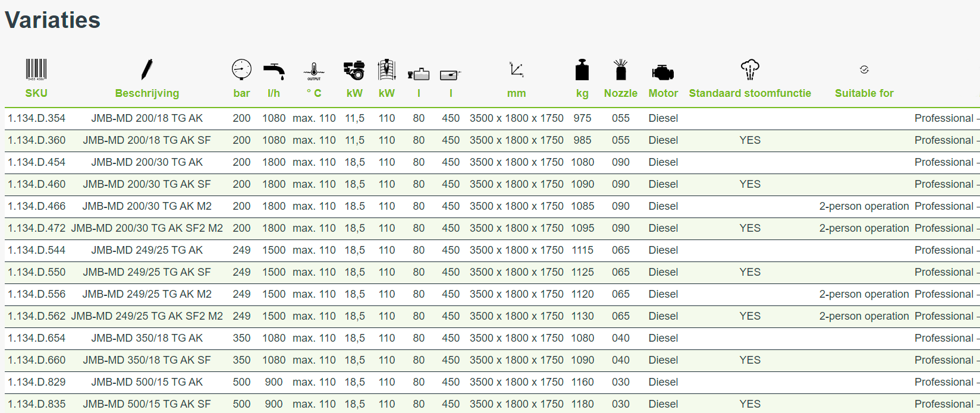Image resolution: width=980 pixels, height=413 pixels.
Task: Click description JMB-MD 200/30 TG AK M2
Action: (x=147, y=206)
